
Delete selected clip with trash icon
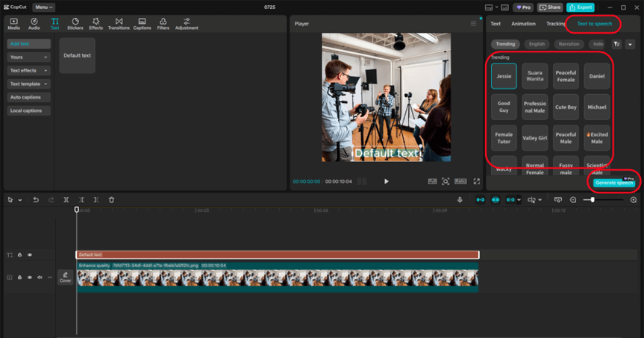[111, 200]
